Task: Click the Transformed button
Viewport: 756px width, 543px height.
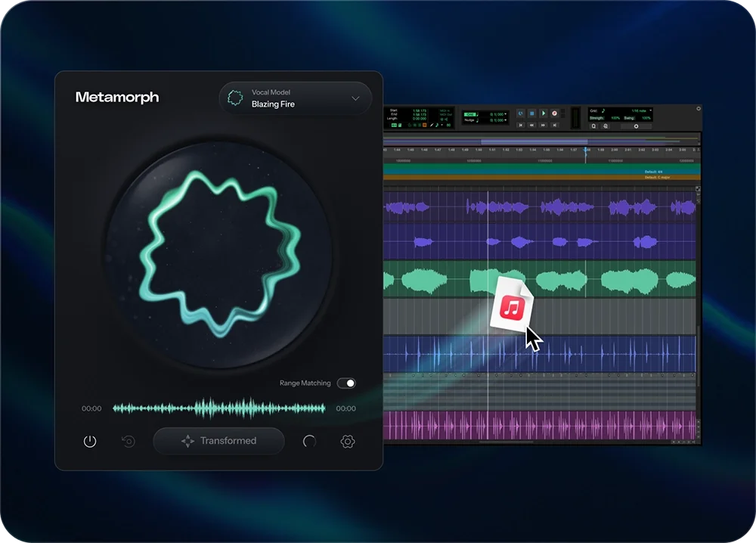Action: tap(219, 441)
